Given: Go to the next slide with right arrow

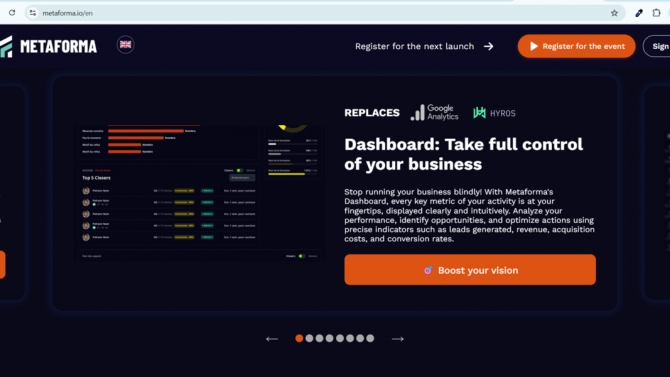Looking at the screenshot, I should pyautogui.click(x=398, y=339).
